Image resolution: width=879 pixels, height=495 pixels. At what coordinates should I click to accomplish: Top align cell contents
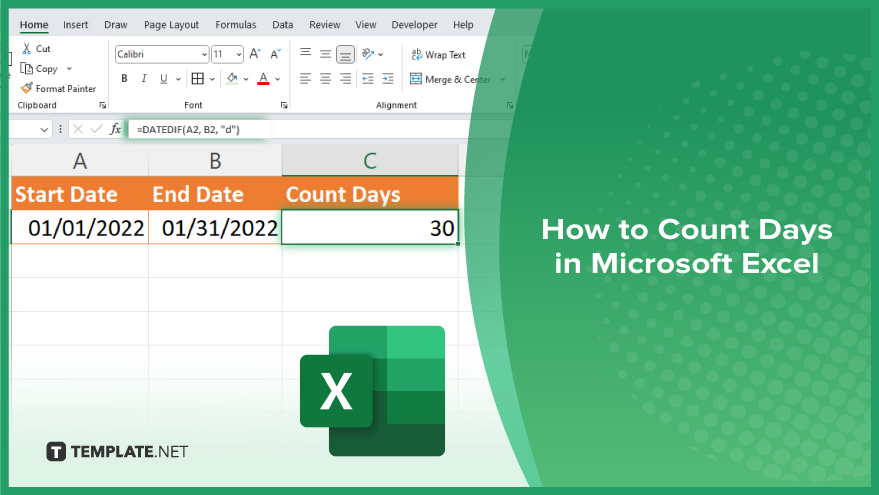click(x=306, y=54)
